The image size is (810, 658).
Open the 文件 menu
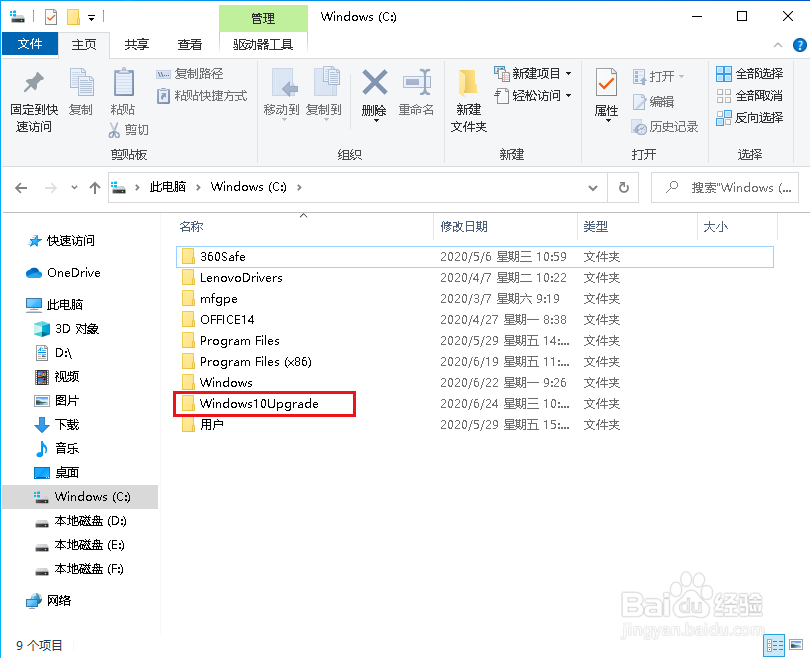tap(30, 44)
